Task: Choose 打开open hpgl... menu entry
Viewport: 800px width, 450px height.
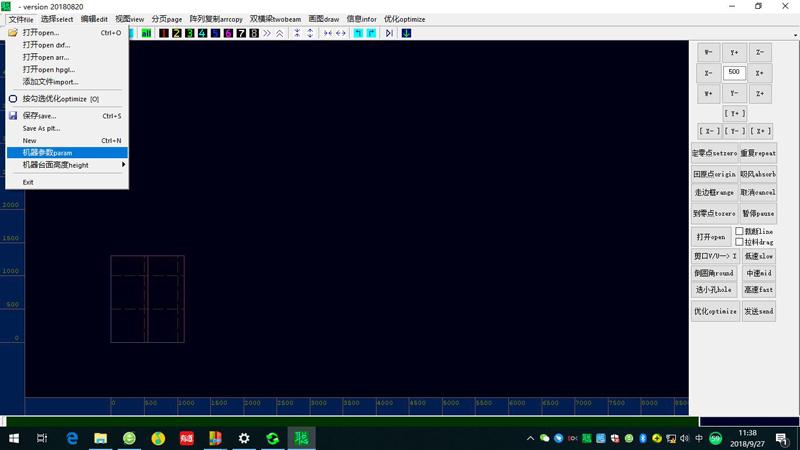Action: (x=67, y=69)
